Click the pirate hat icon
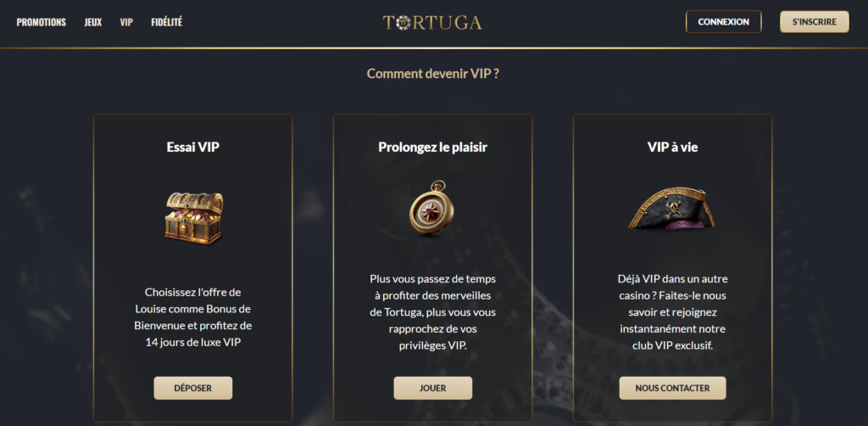Screen dimensions: 868x426 pos(672,209)
